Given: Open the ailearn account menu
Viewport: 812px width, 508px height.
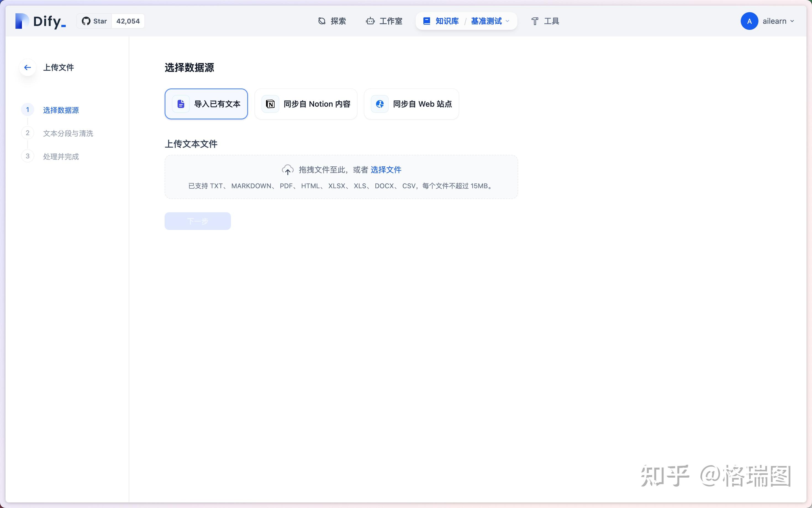Looking at the screenshot, I should (769, 21).
